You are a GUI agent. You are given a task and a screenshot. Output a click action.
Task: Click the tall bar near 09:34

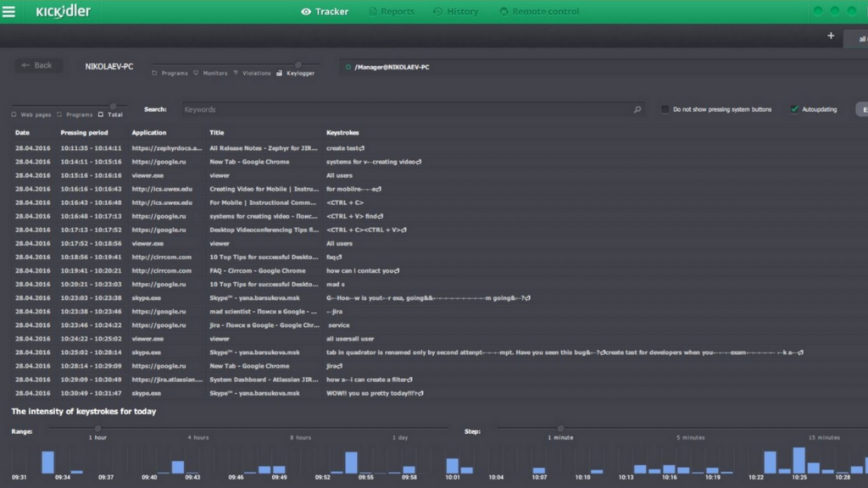click(x=48, y=463)
